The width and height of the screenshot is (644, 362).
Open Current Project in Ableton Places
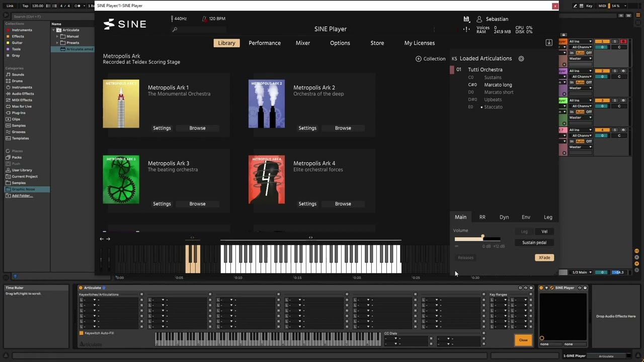(x=25, y=176)
